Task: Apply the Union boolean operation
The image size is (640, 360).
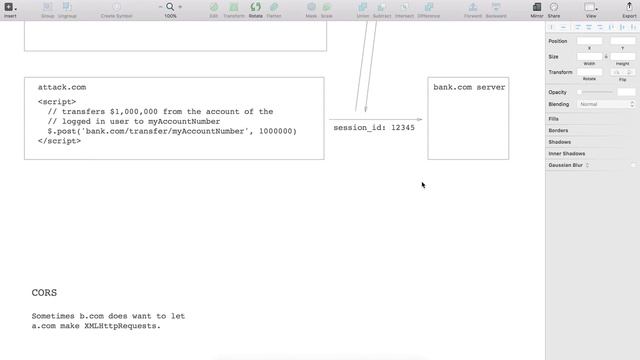Action: tap(362, 7)
